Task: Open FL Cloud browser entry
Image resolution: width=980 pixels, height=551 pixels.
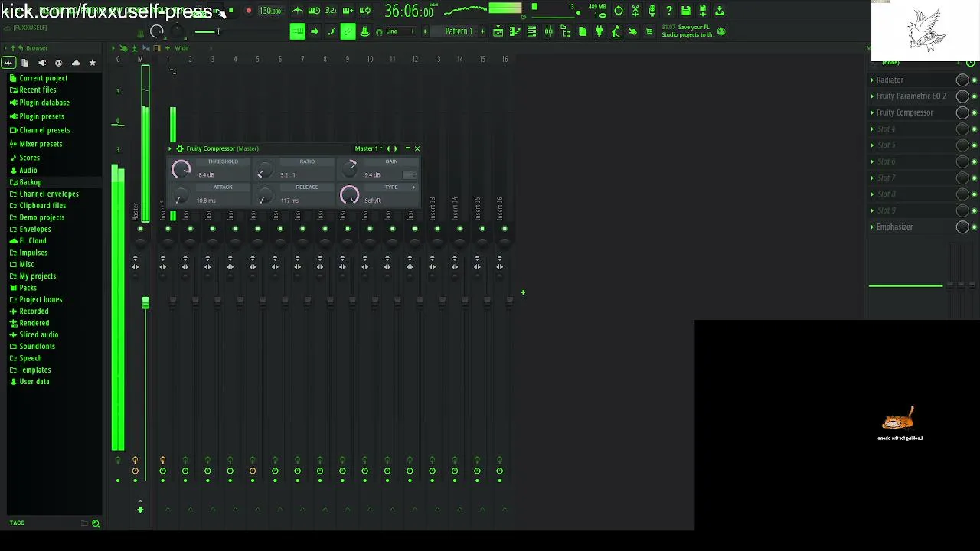Action: coord(33,241)
